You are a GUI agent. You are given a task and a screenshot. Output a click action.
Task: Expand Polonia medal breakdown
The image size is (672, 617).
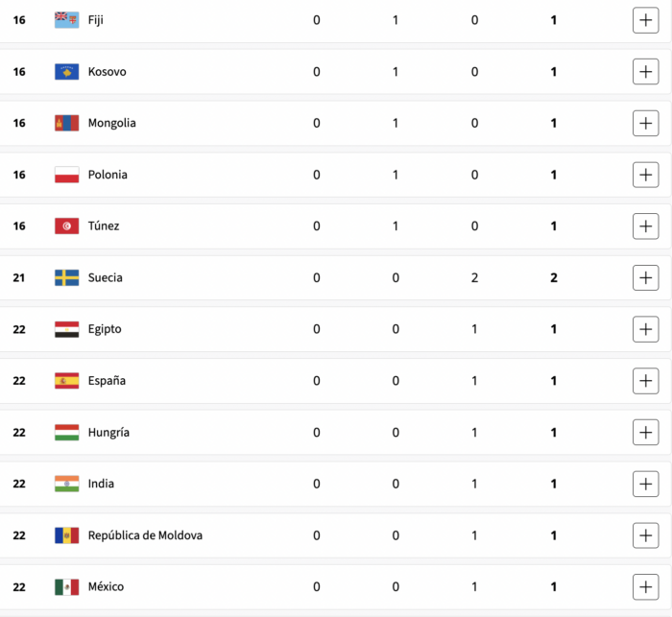click(x=645, y=175)
